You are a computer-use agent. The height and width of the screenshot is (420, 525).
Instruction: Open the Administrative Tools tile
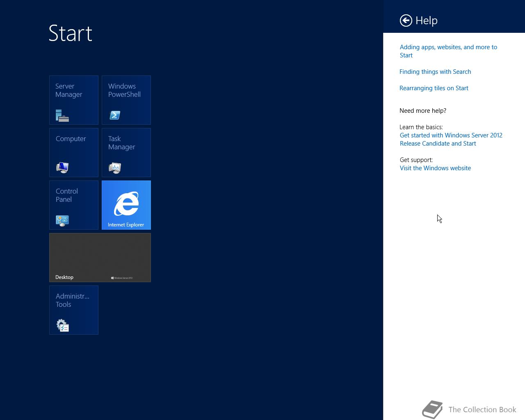74,310
